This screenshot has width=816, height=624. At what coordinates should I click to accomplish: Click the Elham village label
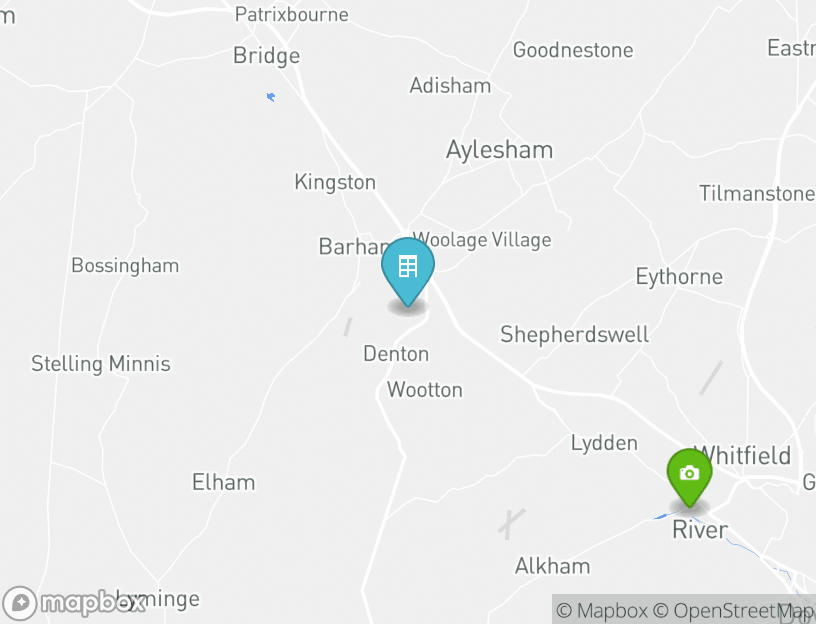(x=224, y=482)
